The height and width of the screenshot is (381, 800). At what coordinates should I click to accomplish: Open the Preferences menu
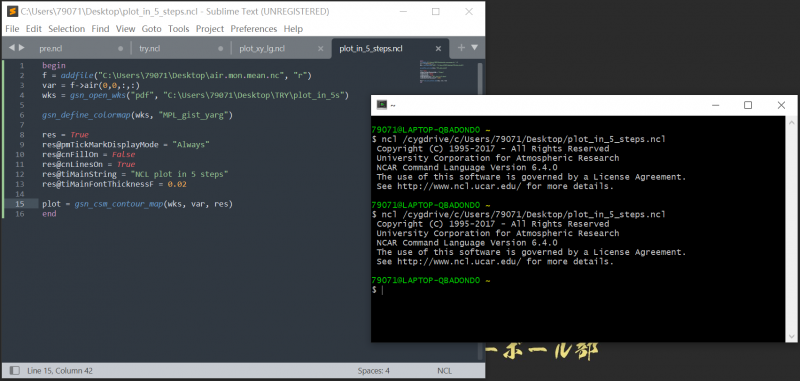pyautogui.click(x=254, y=29)
